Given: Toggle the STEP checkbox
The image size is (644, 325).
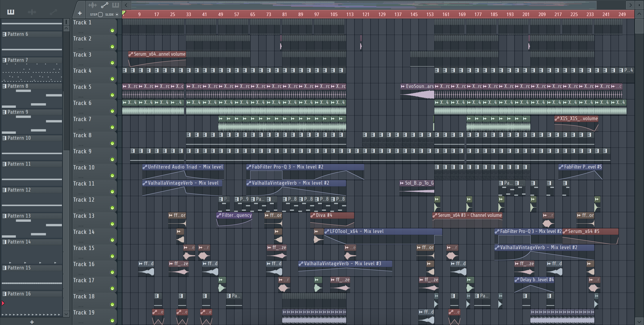Looking at the screenshot, I should (100, 15).
